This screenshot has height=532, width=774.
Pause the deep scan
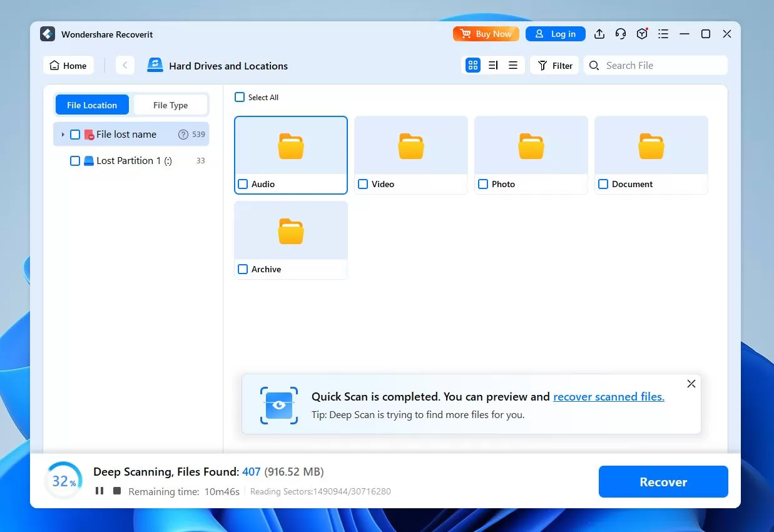coord(99,491)
